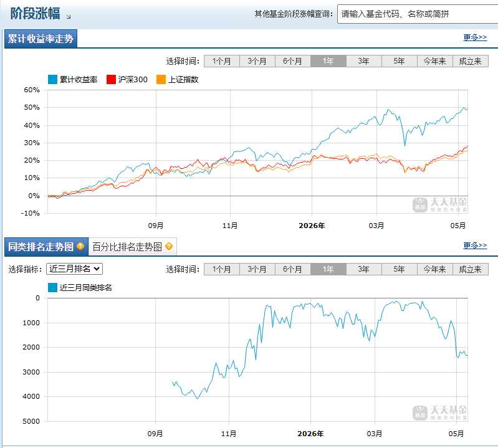Switch to 百分比排名走势图 tab
This screenshot has width=498, height=448.
pos(132,247)
